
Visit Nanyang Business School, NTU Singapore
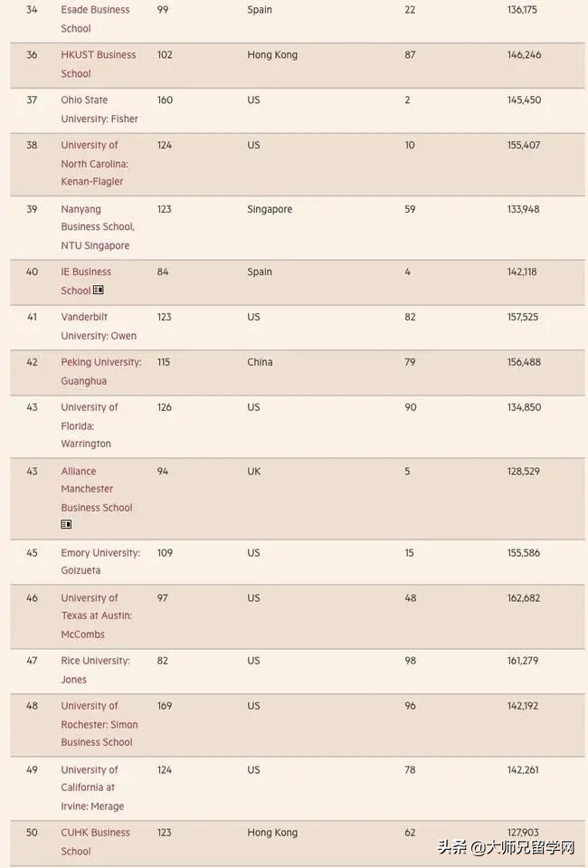[97, 227]
